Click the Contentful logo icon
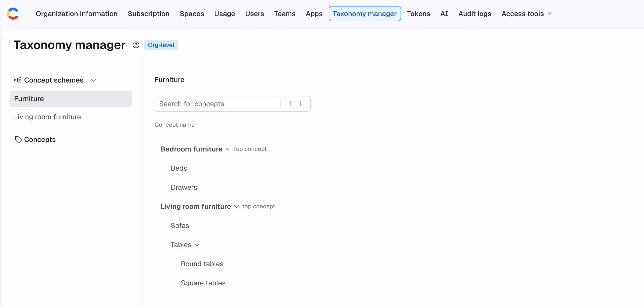Viewport: 644px width, 306px height. [13, 14]
